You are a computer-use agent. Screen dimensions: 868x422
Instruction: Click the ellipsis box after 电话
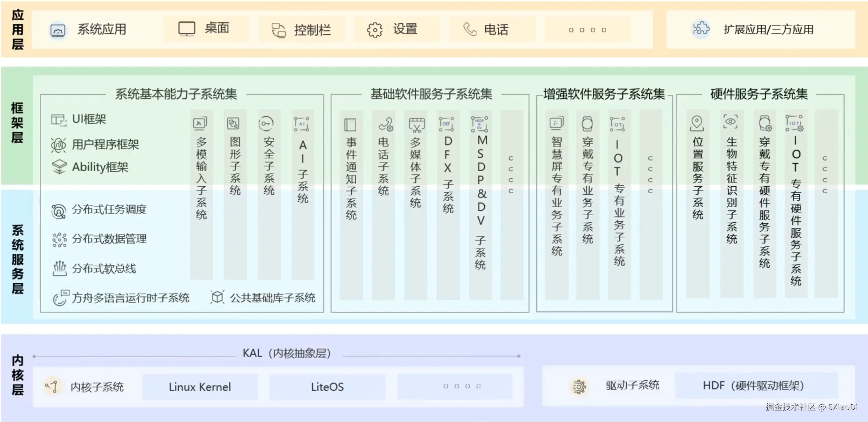click(588, 30)
